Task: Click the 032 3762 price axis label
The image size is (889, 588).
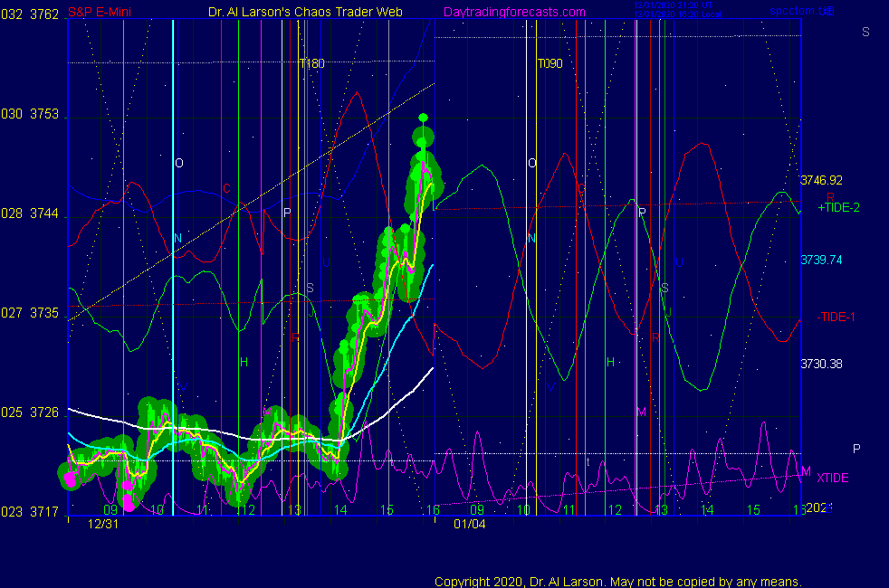Action: click(30, 14)
